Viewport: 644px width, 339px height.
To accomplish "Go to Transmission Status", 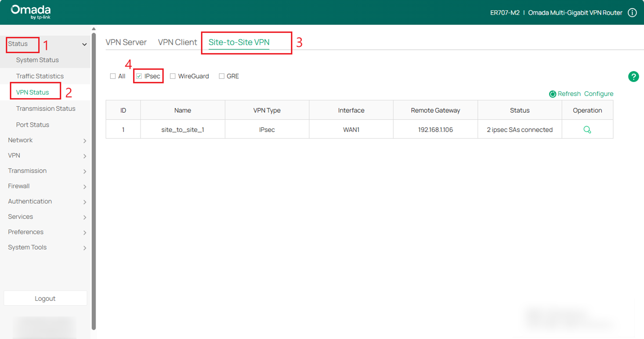I will pyautogui.click(x=45, y=108).
